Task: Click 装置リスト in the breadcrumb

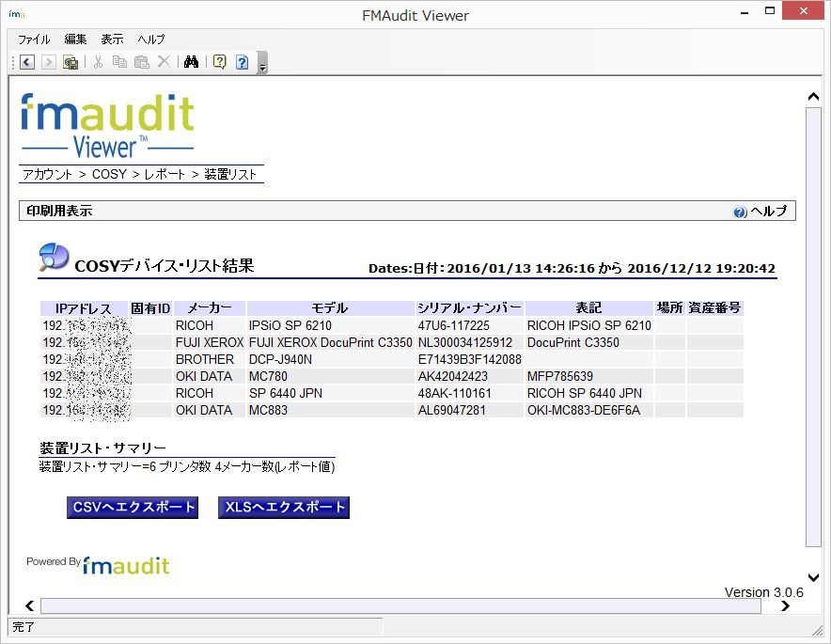Action: 230,174
